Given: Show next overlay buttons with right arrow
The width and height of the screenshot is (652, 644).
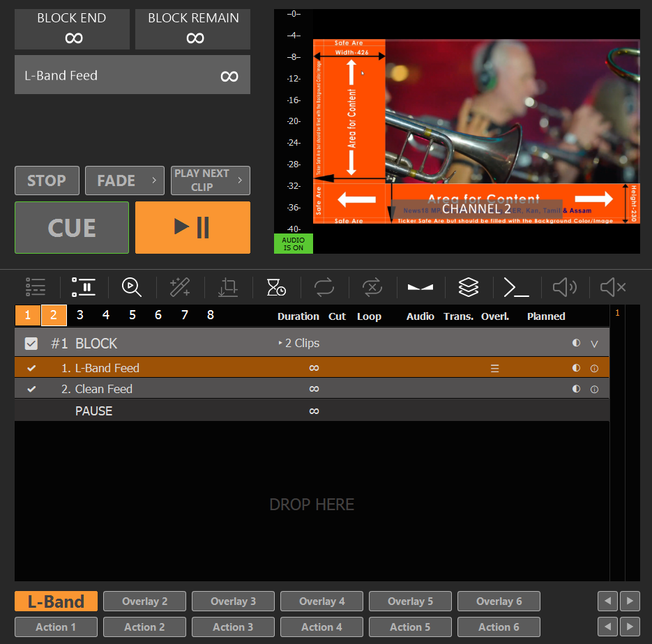Looking at the screenshot, I should tap(630, 601).
